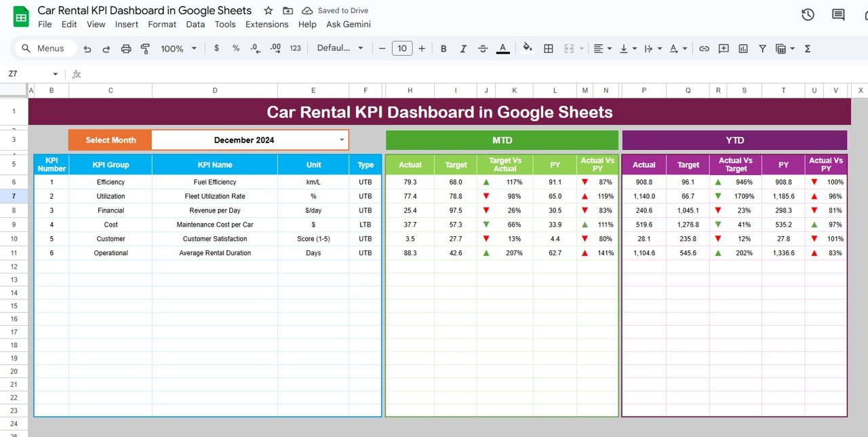
Task: Toggle strikethrough formatting
Action: 483,48
